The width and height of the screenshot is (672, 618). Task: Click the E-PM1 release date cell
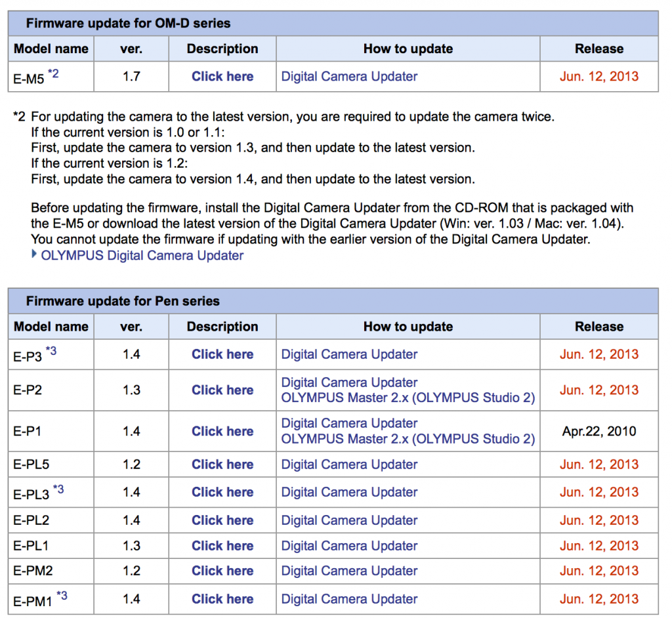click(599, 599)
